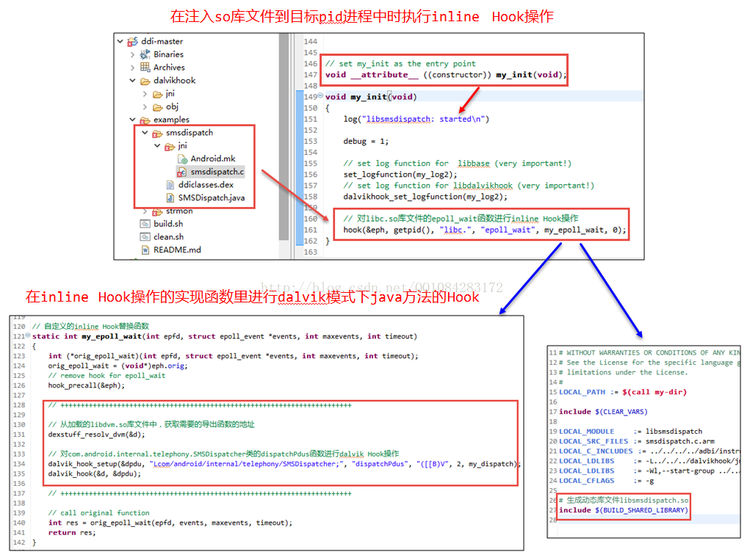
Task: Collapse the jni folder under smsdispatch
Action: [x=157, y=145]
